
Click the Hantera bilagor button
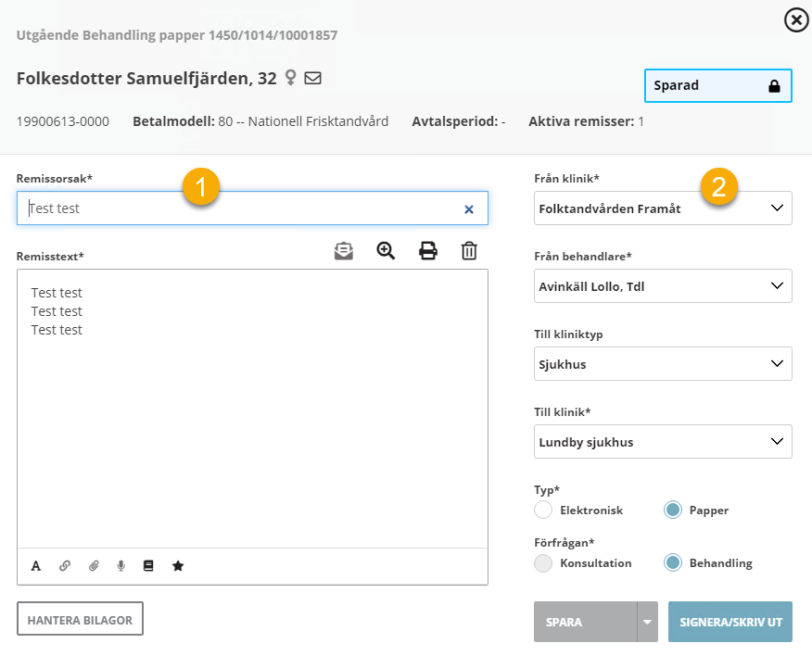[80, 620]
